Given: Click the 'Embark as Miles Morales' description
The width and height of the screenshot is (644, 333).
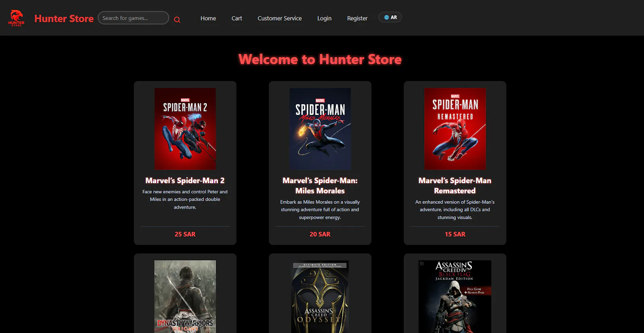Looking at the screenshot, I should click(x=320, y=210).
